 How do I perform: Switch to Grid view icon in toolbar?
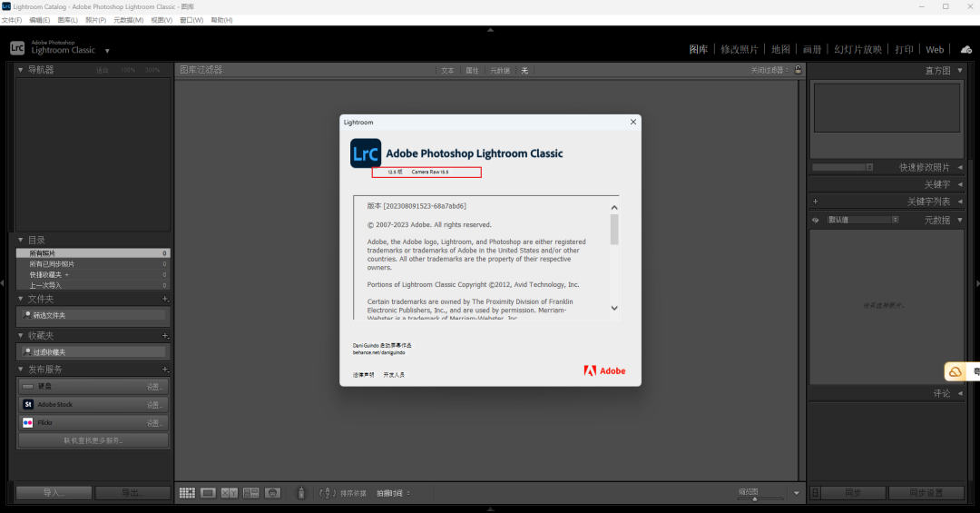[187, 493]
